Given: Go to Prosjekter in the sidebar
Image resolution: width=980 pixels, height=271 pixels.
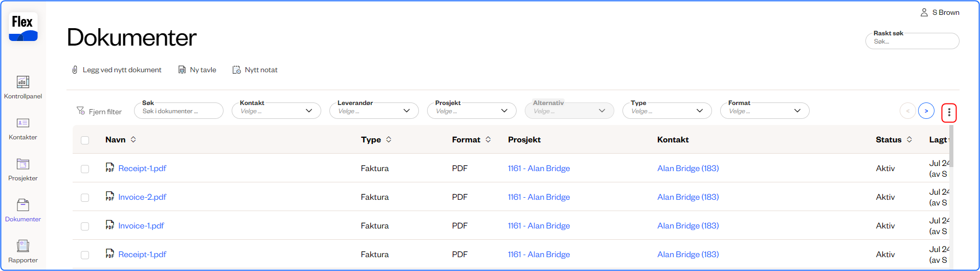Looking at the screenshot, I should pyautogui.click(x=23, y=169).
